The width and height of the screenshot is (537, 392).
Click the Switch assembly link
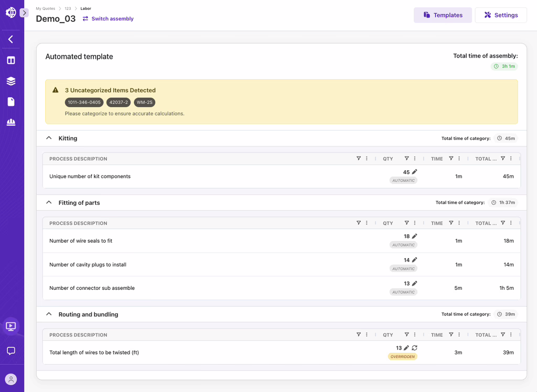point(108,19)
